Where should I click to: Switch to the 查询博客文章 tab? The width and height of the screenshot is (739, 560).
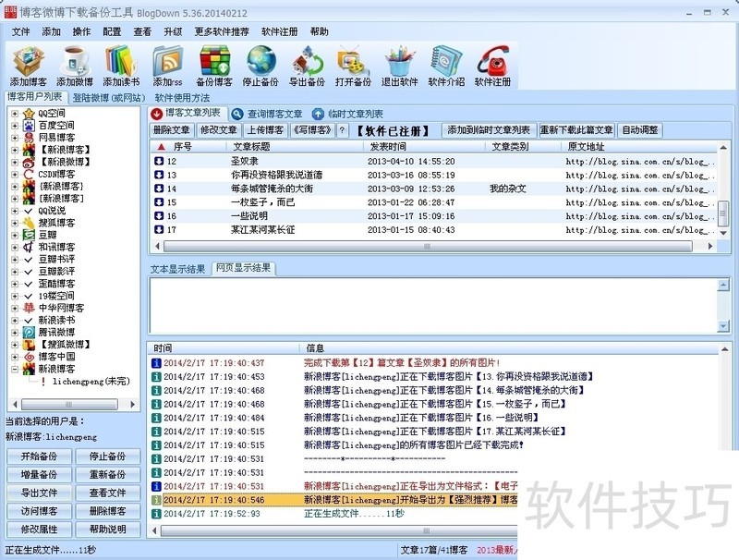(x=268, y=114)
